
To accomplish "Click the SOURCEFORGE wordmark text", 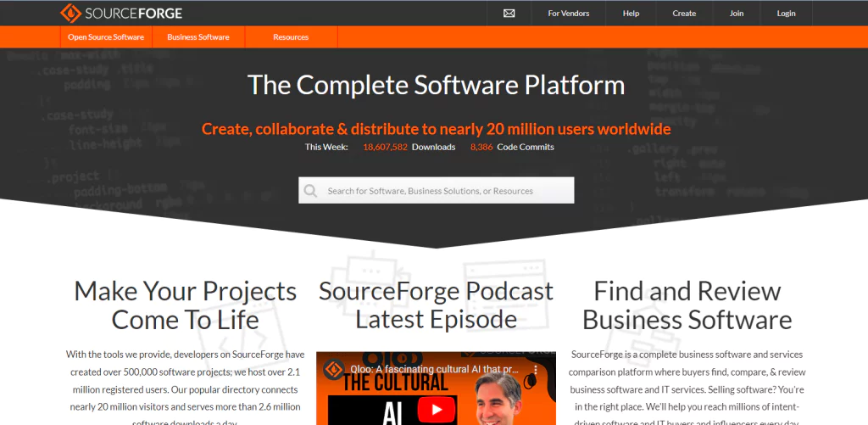I will point(133,14).
